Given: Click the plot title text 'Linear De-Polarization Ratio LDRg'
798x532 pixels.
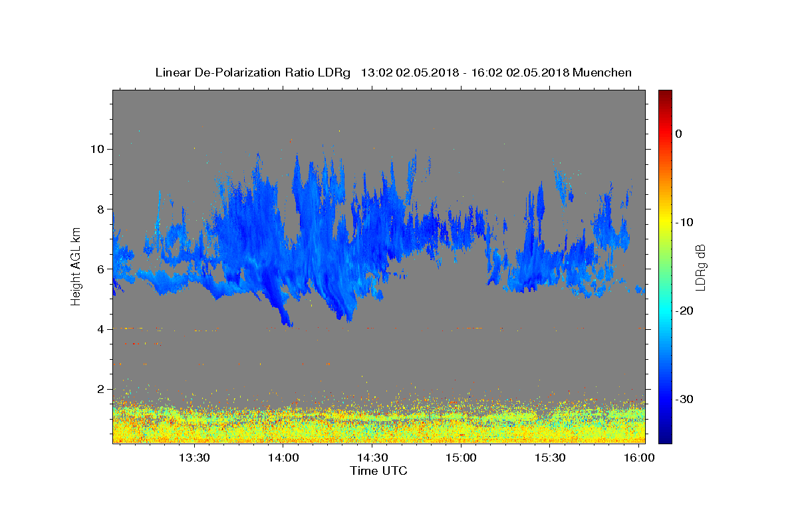Looking at the screenshot, I should (x=253, y=72).
